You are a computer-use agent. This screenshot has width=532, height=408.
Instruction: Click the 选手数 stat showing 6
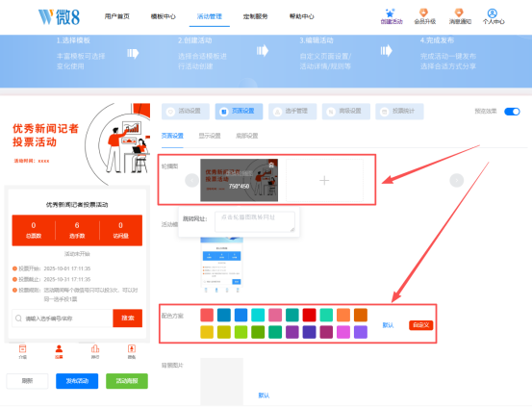[77, 230]
